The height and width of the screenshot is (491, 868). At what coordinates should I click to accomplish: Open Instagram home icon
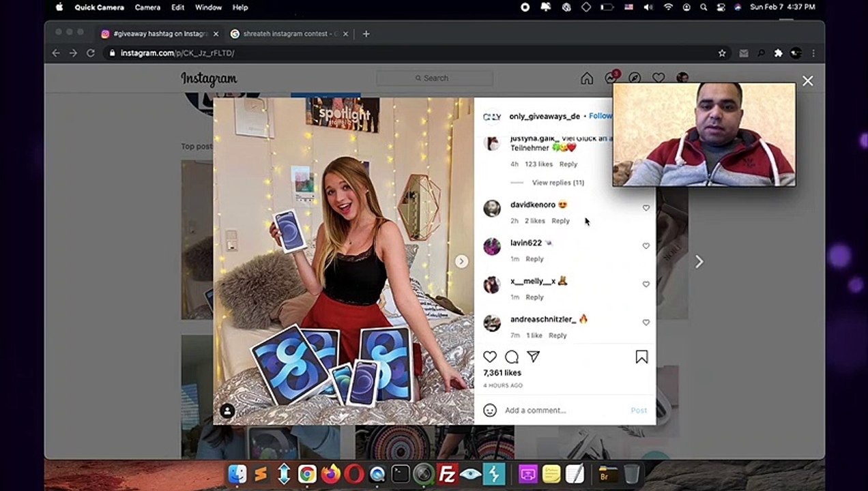point(587,78)
